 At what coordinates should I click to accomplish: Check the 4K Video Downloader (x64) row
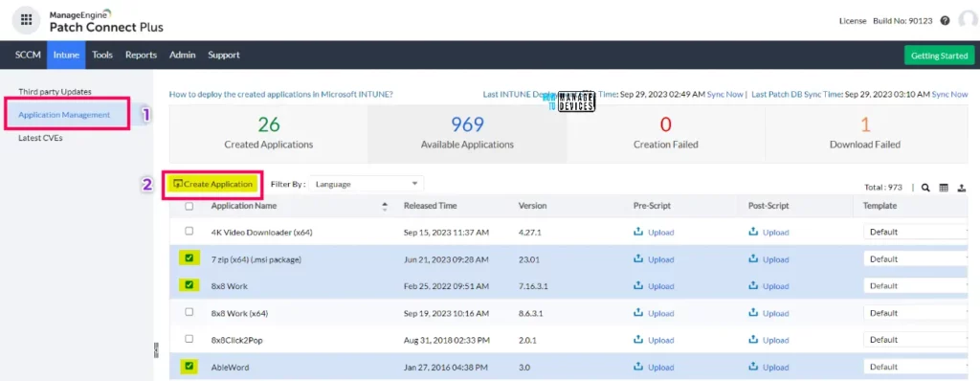coord(189,231)
